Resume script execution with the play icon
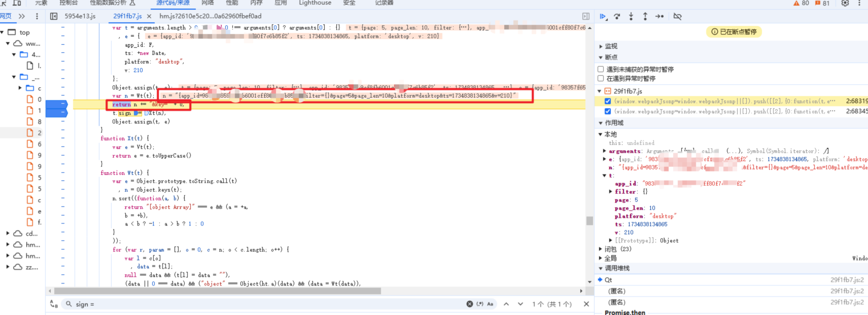Screen dimensions: 868x315 pyautogui.click(x=603, y=16)
